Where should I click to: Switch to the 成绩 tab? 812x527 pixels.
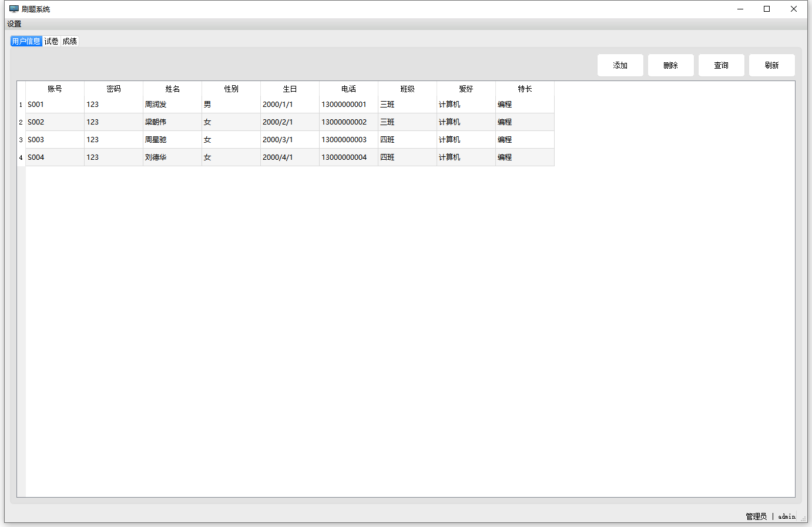point(70,41)
